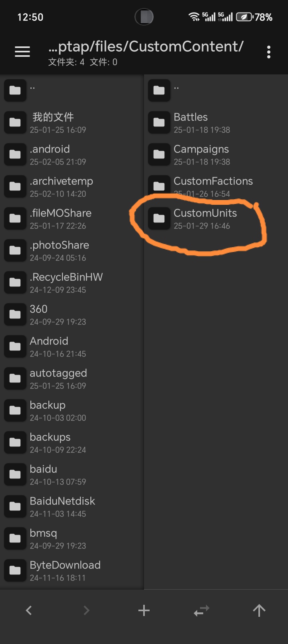Tap the CustomContent path title
Viewport: 288px width, 644px height.
(x=146, y=47)
